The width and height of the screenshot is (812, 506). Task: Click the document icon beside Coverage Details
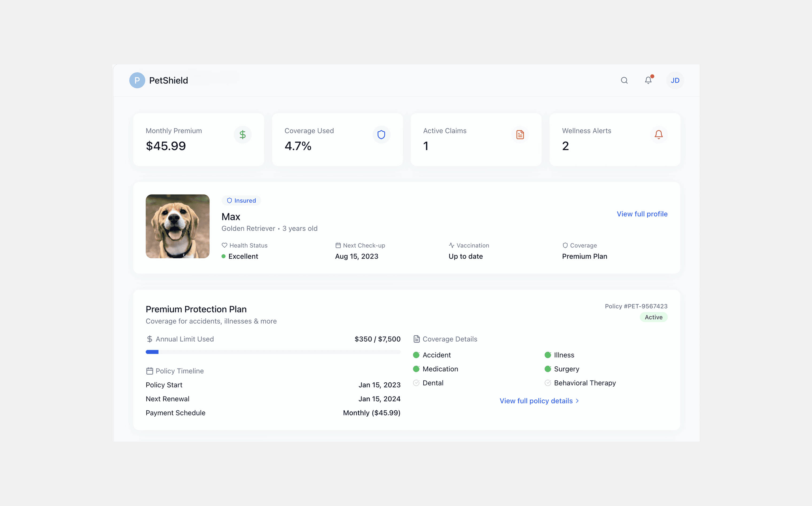click(x=416, y=339)
